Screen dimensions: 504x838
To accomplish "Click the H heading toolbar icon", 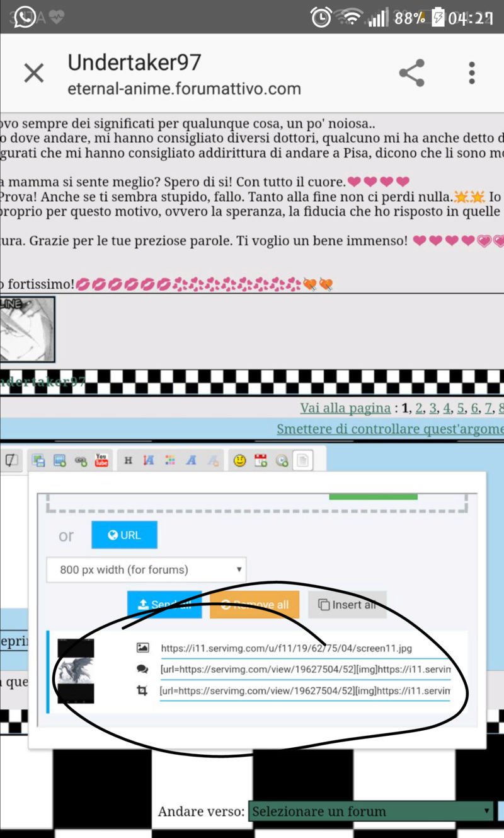I will click(128, 460).
